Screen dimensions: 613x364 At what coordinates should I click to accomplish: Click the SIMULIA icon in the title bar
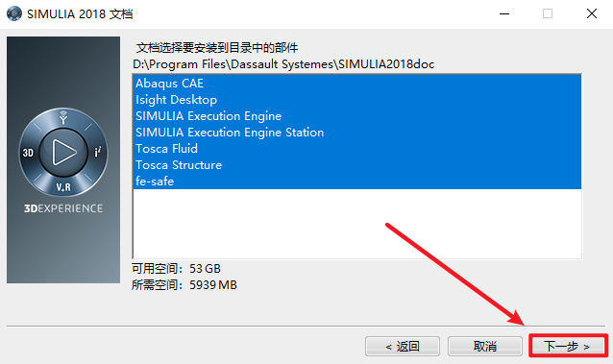[14, 13]
